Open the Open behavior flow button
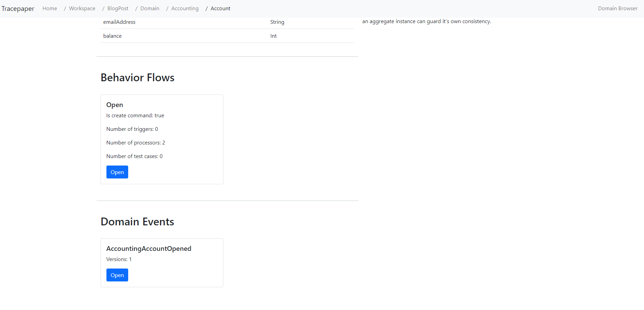This screenshot has height=310, width=644. pos(117,172)
